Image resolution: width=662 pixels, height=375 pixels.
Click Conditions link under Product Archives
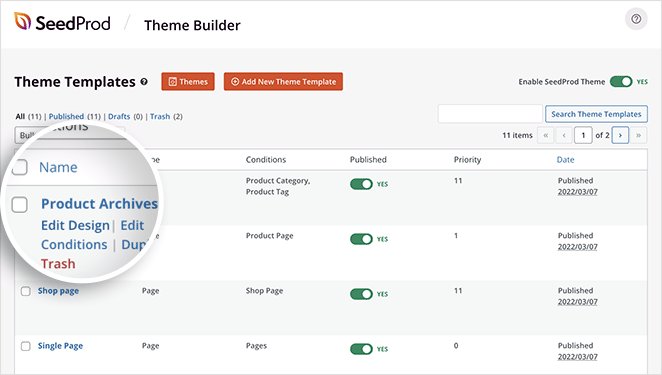74,245
